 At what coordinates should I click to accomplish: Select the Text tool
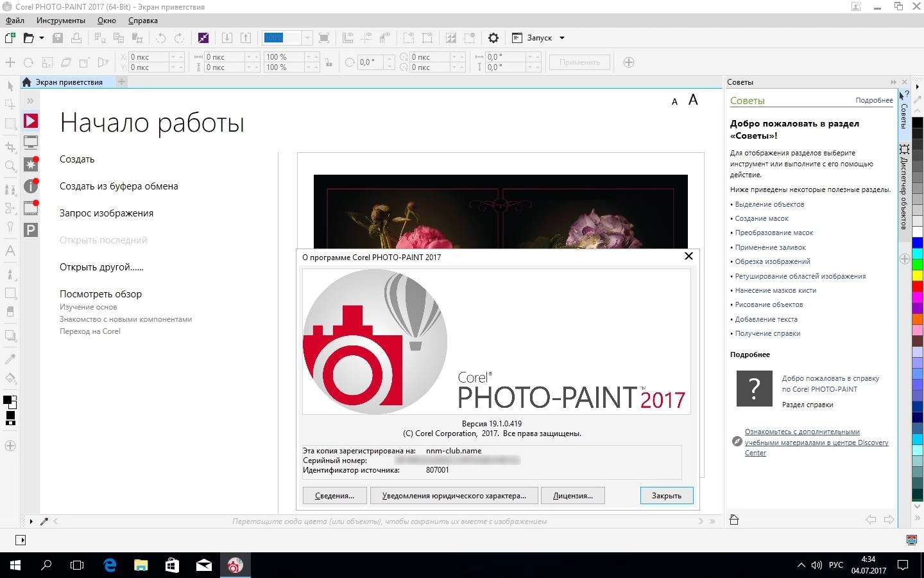pyautogui.click(x=10, y=250)
